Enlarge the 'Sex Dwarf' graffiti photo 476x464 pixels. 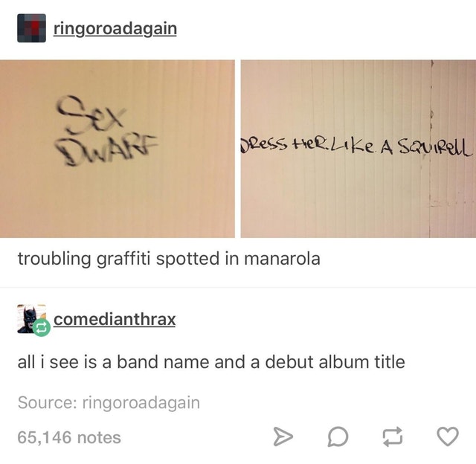(118, 149)
